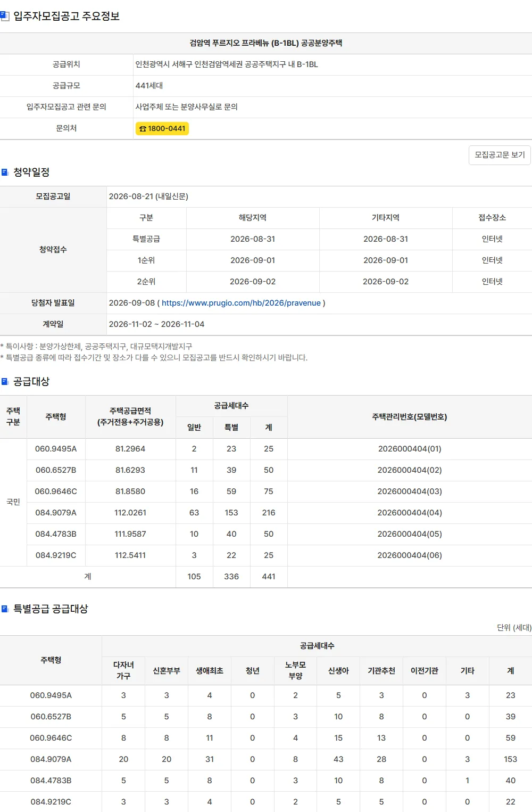Click the 주택관리번호(모델번호) column header
This screenshot has height=812, width=532.
click(x=410, y=417)
